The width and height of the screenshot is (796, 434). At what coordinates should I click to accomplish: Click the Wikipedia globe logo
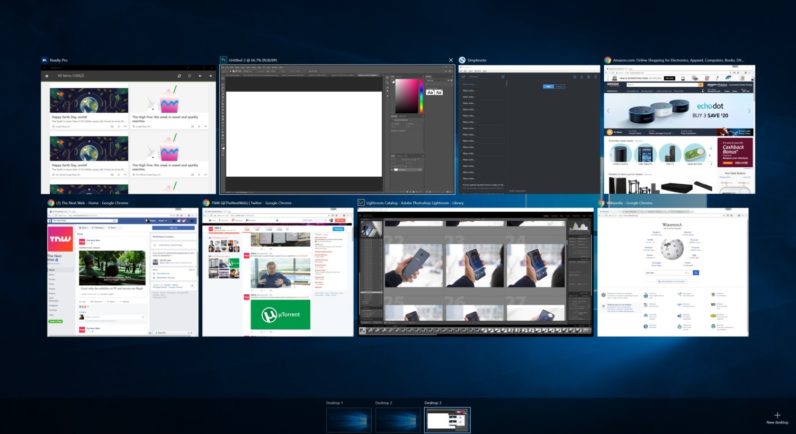click(x=672, y=249)
